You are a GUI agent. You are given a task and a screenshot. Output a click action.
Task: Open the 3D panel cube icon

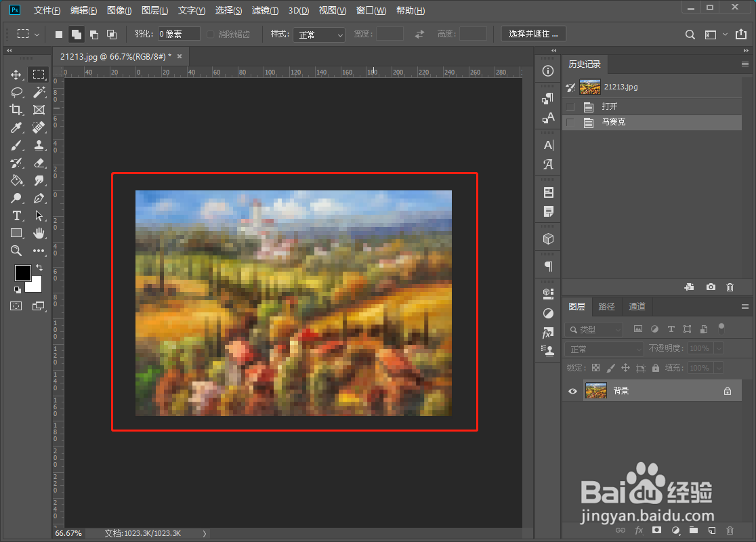pyautogui.click(x=548, y=238)
